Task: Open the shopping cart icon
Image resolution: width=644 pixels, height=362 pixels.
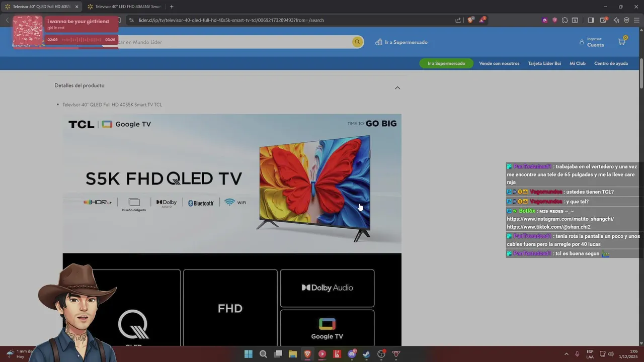Action: tap(622, 42)
